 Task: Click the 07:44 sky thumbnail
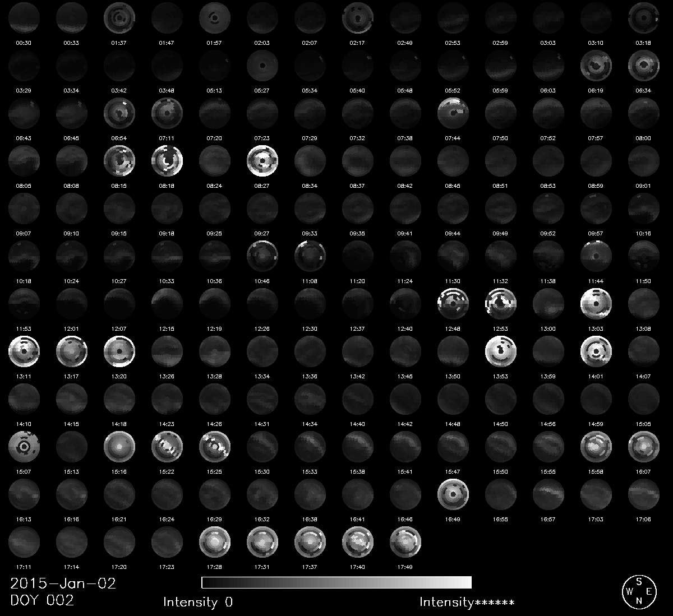453,113
